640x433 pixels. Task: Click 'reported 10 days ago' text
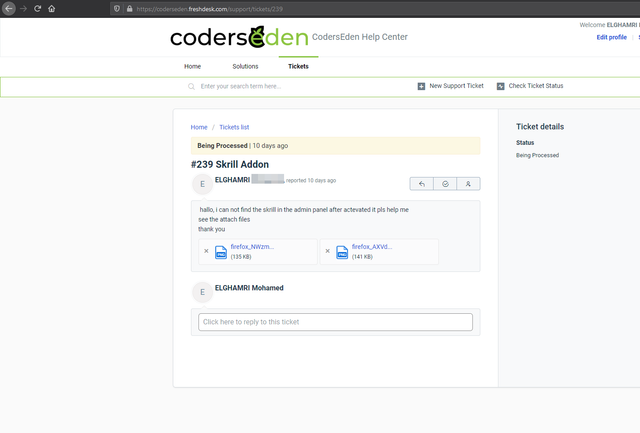pos(311,180)
